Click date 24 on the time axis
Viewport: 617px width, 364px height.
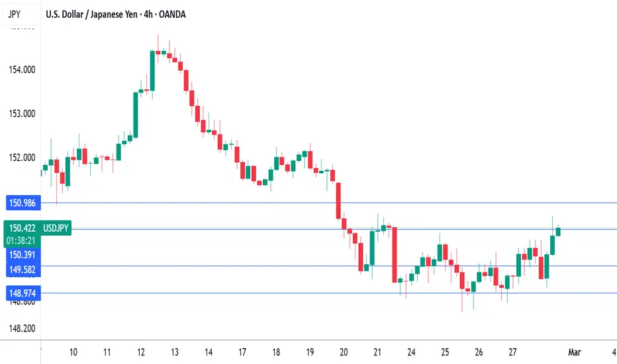[x=411, y=352]
